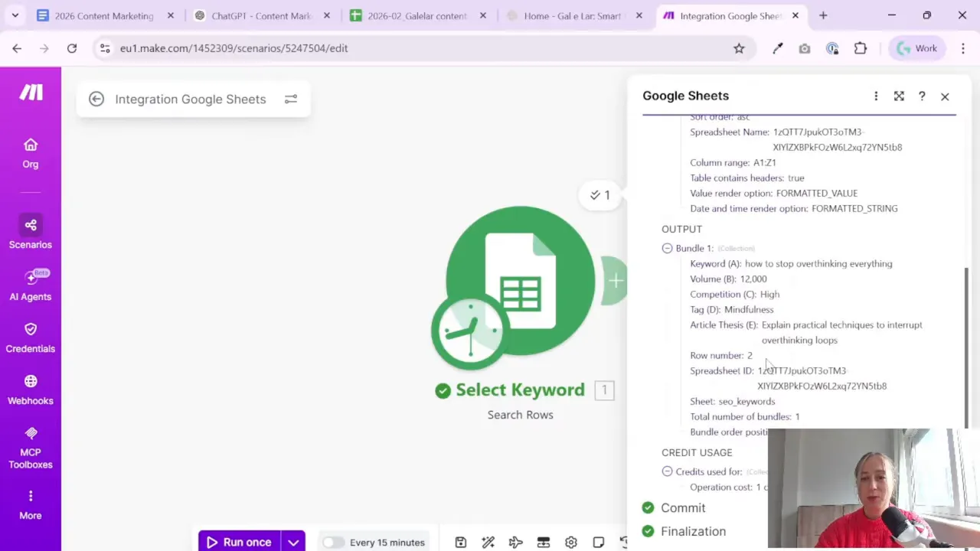
Task: Click the Competition (C) High value
Action: pos(769,294)
